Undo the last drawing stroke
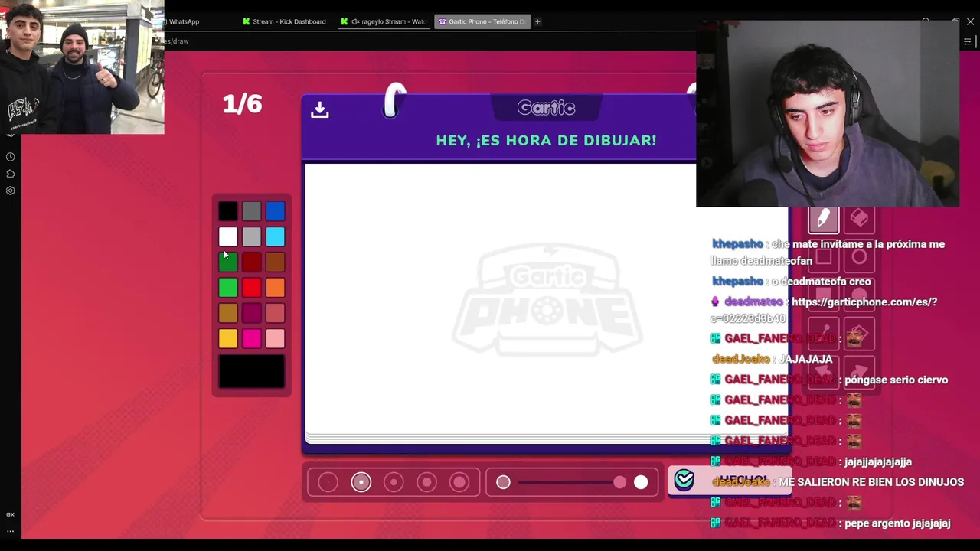980x551 pixels. (x=824, y=373)
